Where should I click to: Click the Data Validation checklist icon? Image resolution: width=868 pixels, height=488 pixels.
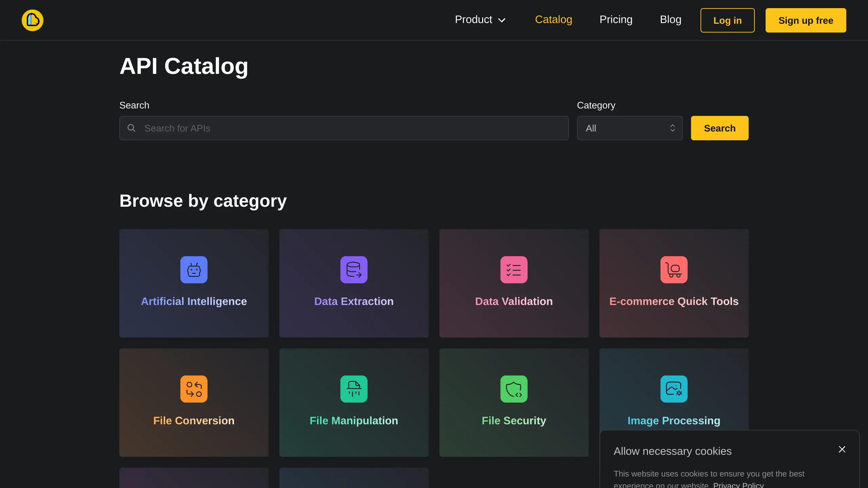click(514, 270)
